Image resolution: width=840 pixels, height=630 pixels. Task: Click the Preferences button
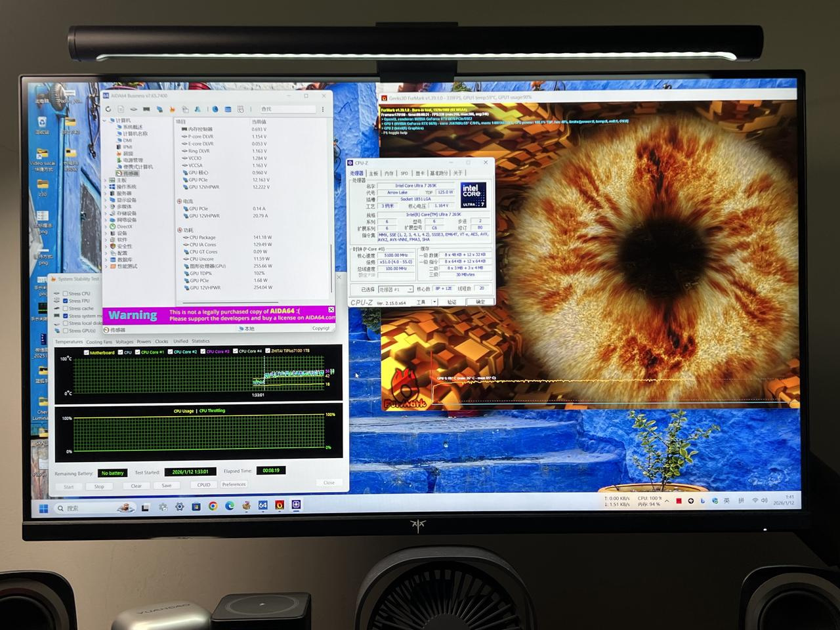pyautogui.click(x=234, y=485)
